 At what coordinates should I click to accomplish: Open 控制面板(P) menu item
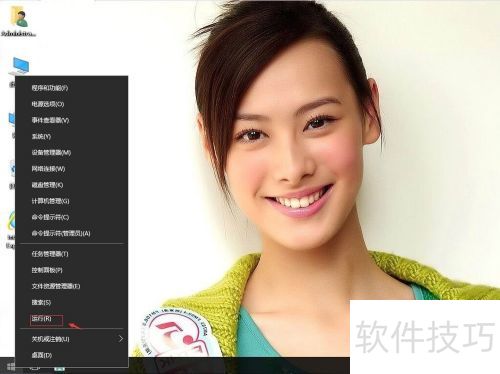(x=47, y=270)
